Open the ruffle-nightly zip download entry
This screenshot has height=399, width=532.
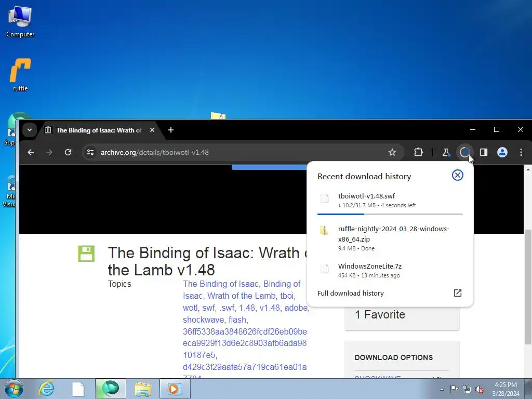(x=390, y=238)
